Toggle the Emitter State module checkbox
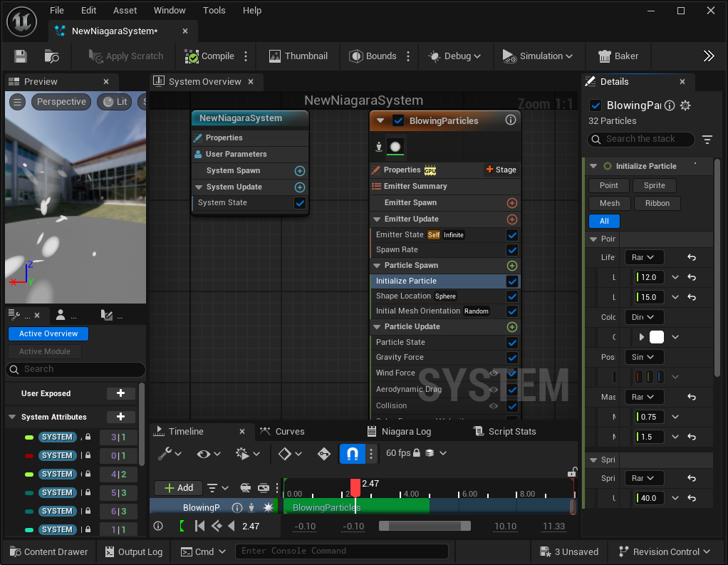The width and height of the screenshot is (728, 565). 512,235
